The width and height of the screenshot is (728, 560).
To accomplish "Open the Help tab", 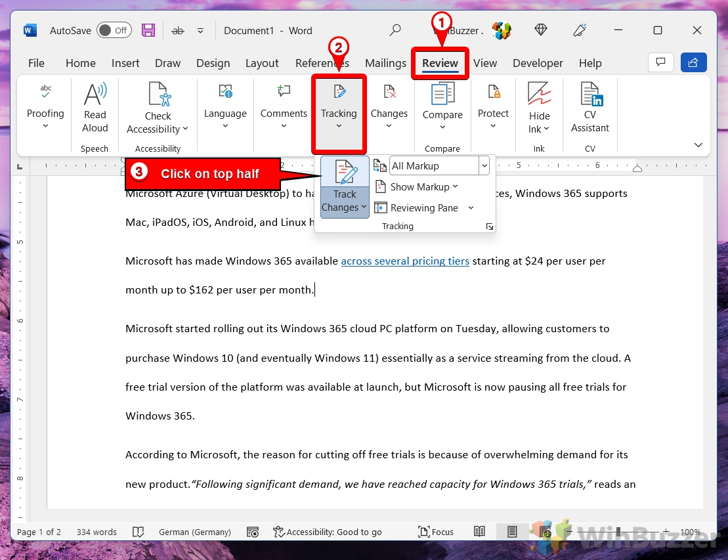I will [x=590, y=63].
